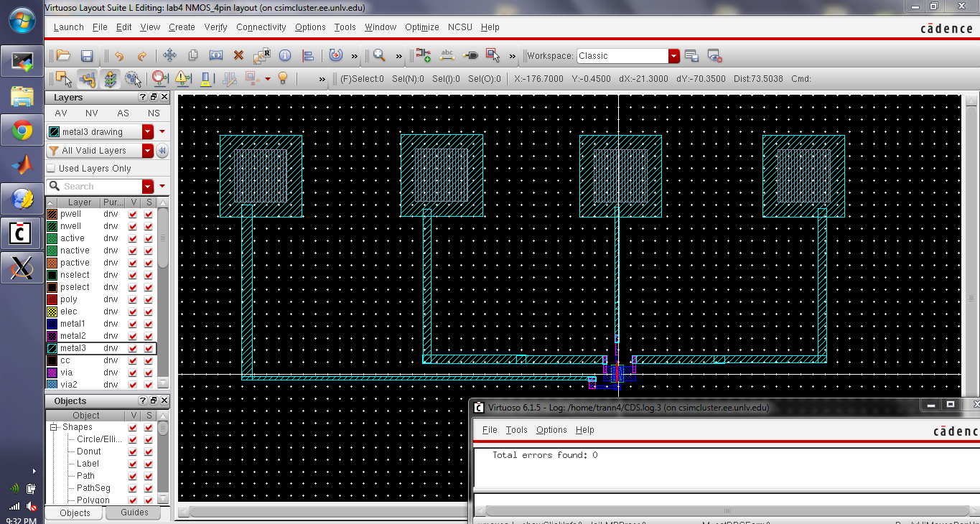This screenshot has width=980, height=524.
Task: Click the Redo arrow icon
Action: point(142,55)
